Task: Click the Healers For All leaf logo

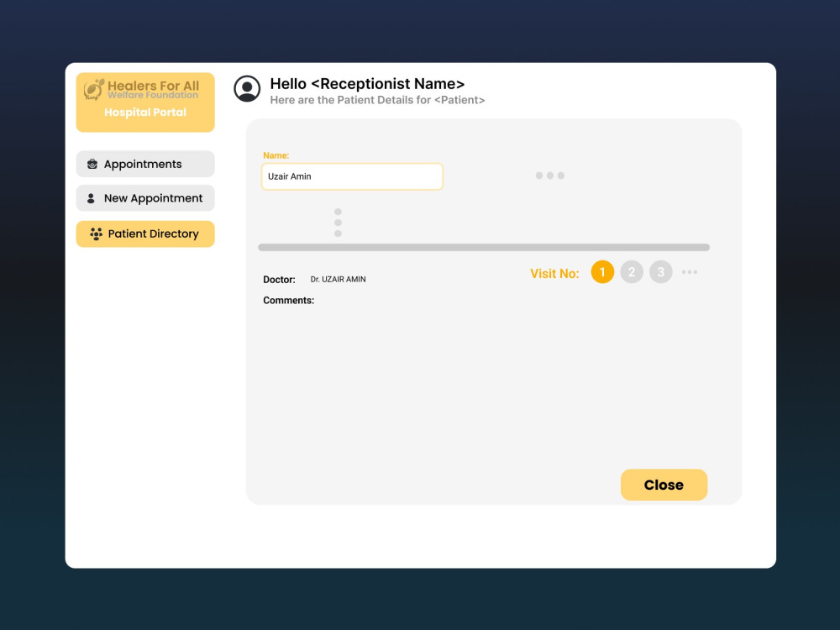Action: (94, 90)
